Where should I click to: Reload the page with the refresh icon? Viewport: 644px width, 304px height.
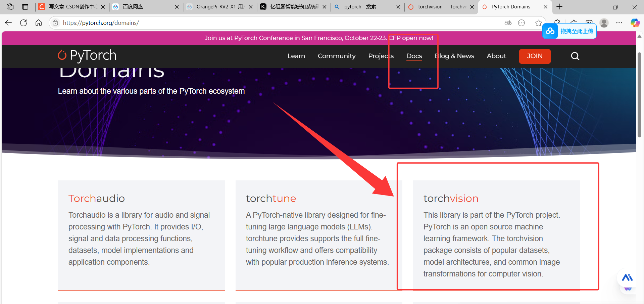(x=23, y=23)
